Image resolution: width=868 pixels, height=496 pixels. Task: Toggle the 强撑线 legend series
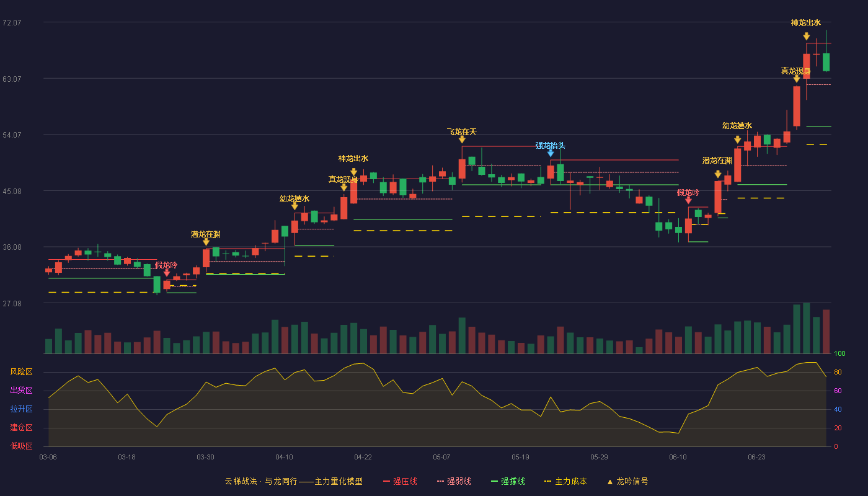508,481
